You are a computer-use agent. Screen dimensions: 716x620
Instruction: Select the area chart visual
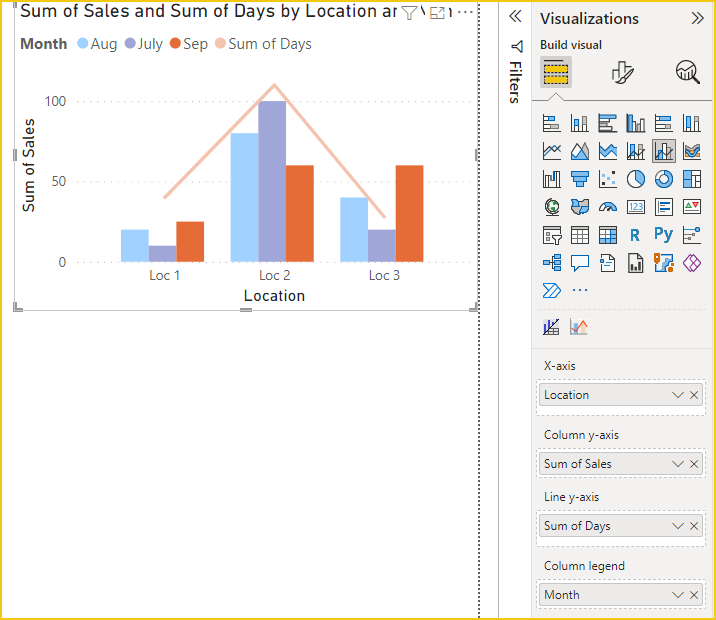click(x=579, y=151)
